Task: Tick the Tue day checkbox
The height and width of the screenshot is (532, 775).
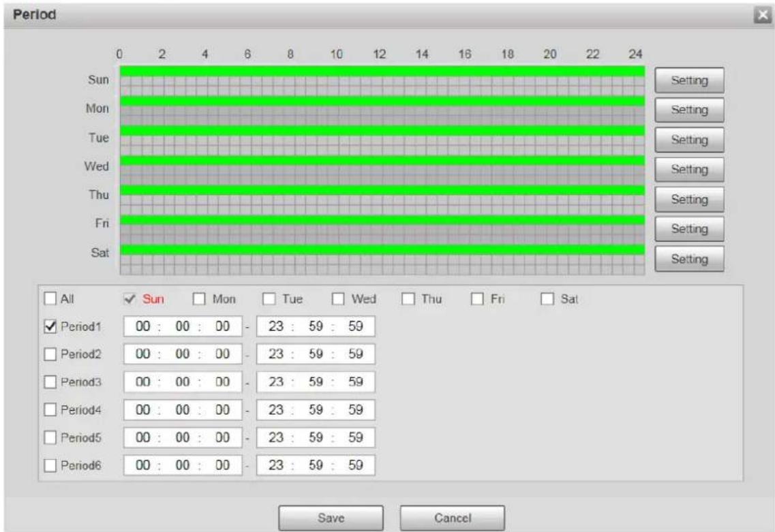Action: tap(269, 299)
